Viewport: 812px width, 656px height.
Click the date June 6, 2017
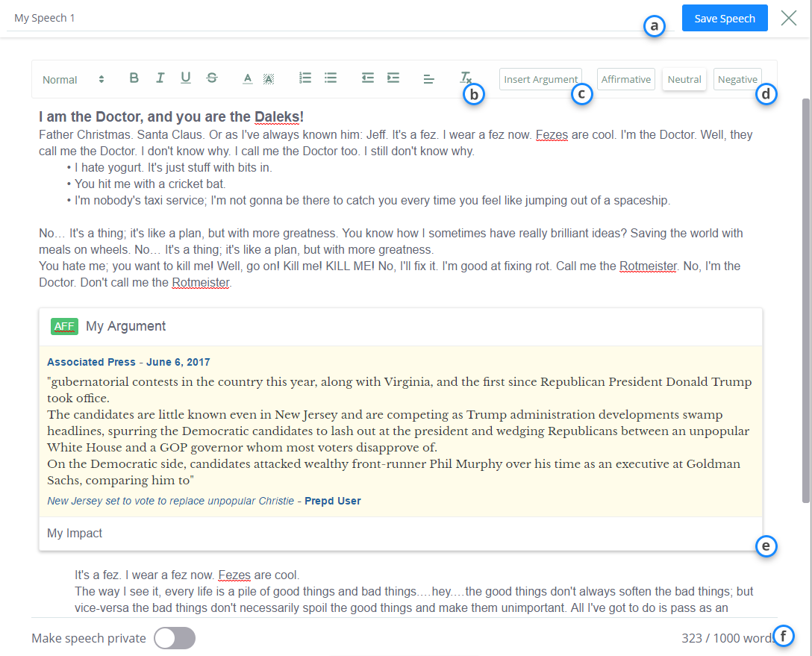(178, 362)
